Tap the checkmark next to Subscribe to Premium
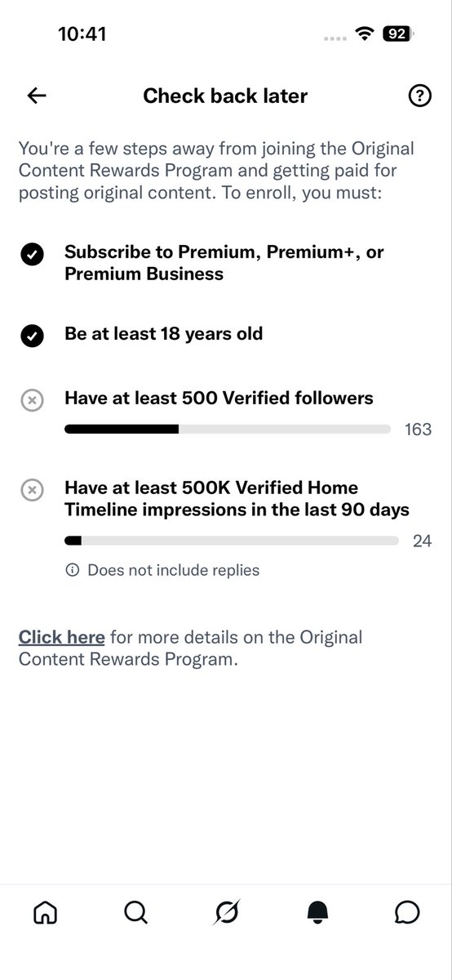Screen dimensions: 452x980 (x=32, y=255)
